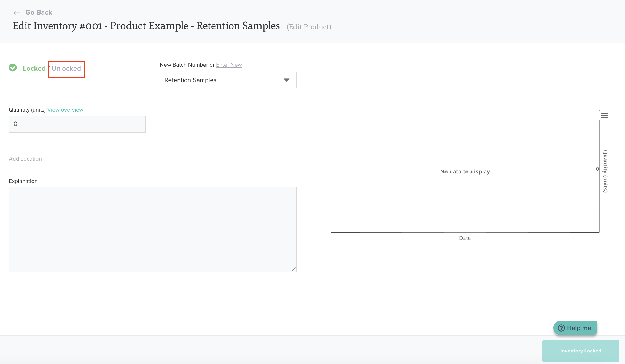Open the View overview link

65,110
